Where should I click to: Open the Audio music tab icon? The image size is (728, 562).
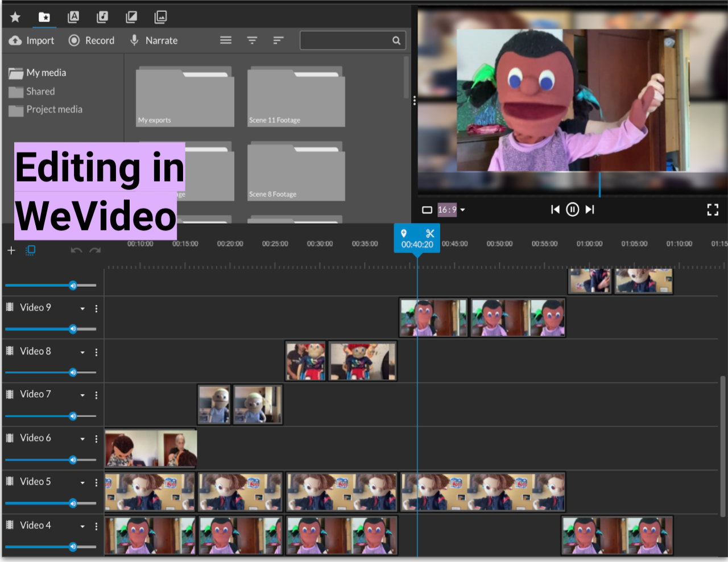pyautogui.click(x=102, y=17)
